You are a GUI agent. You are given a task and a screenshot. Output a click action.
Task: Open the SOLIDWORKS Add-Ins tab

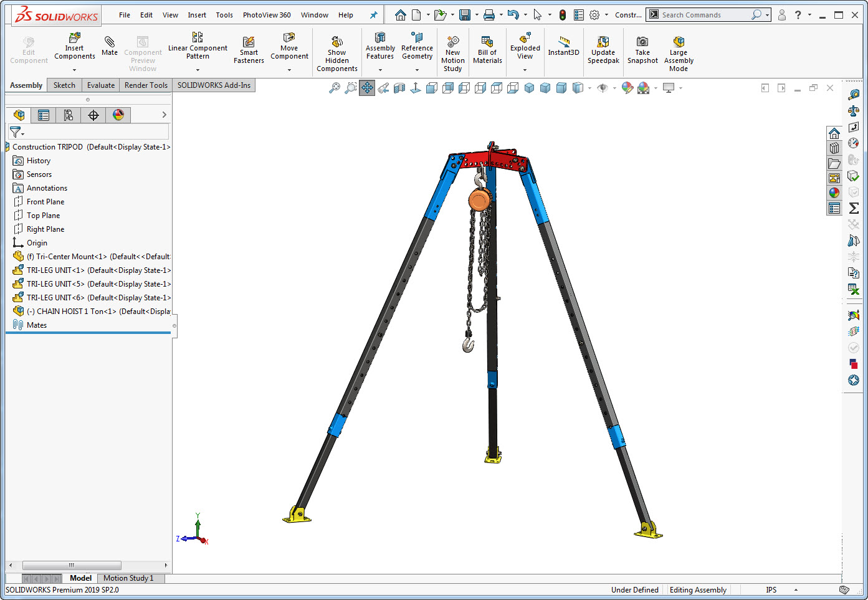(x=214, y=85)
